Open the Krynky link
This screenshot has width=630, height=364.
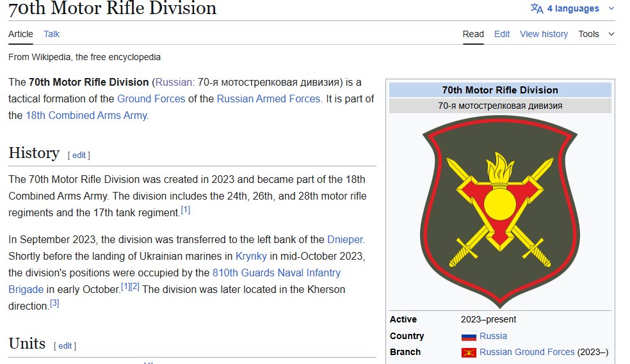tap(251, 256)
